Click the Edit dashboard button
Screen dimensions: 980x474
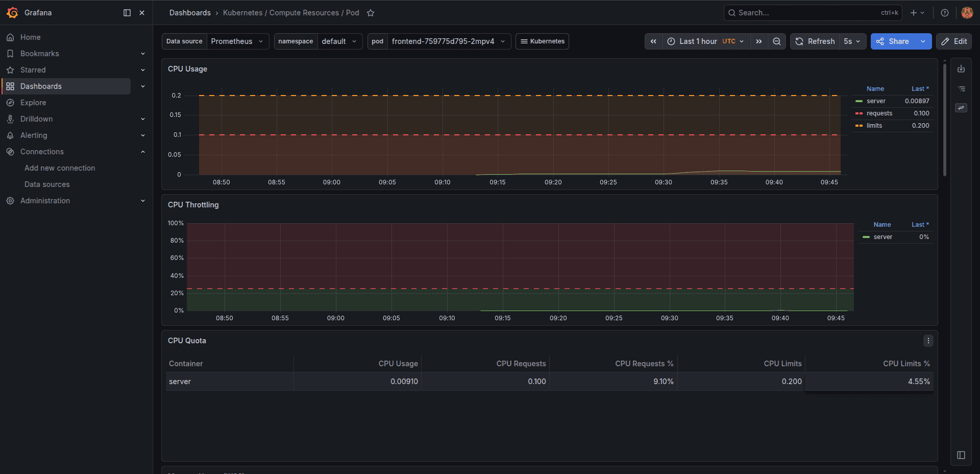954,41
